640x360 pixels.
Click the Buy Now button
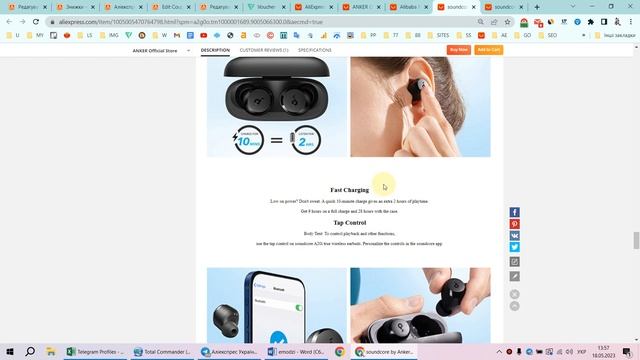coord(458,50)
